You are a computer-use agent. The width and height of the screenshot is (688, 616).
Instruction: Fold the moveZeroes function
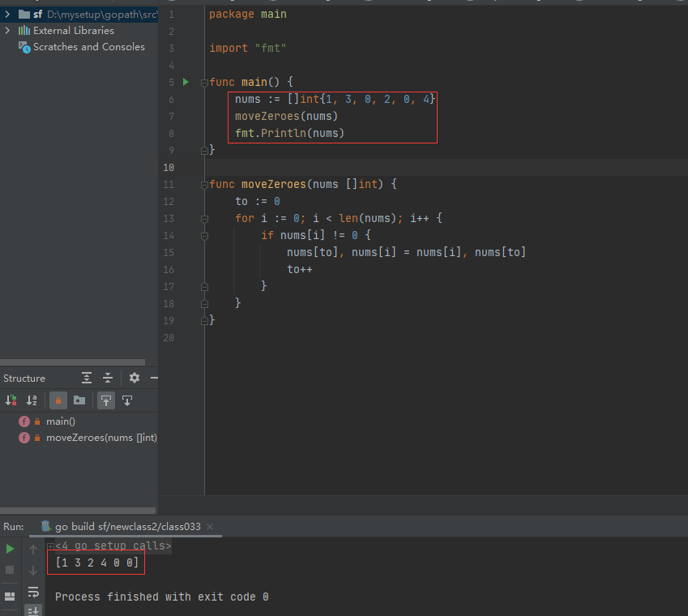point(204,185)
